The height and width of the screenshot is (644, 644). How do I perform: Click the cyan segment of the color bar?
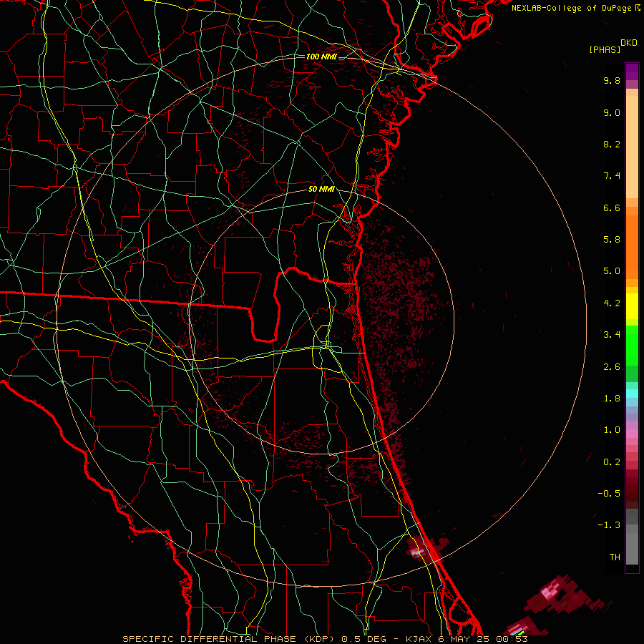[x=632, y=394]
